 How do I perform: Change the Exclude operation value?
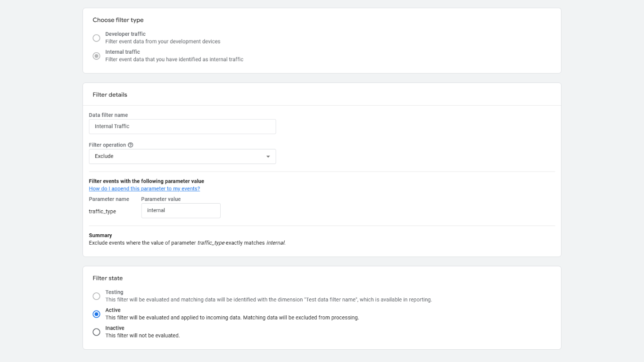coord(182,156)
